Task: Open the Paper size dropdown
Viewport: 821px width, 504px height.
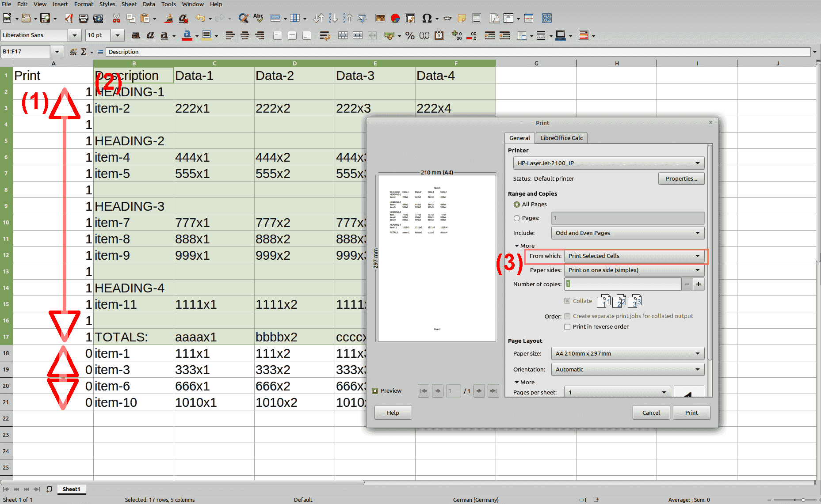Action: pos(627,354)
